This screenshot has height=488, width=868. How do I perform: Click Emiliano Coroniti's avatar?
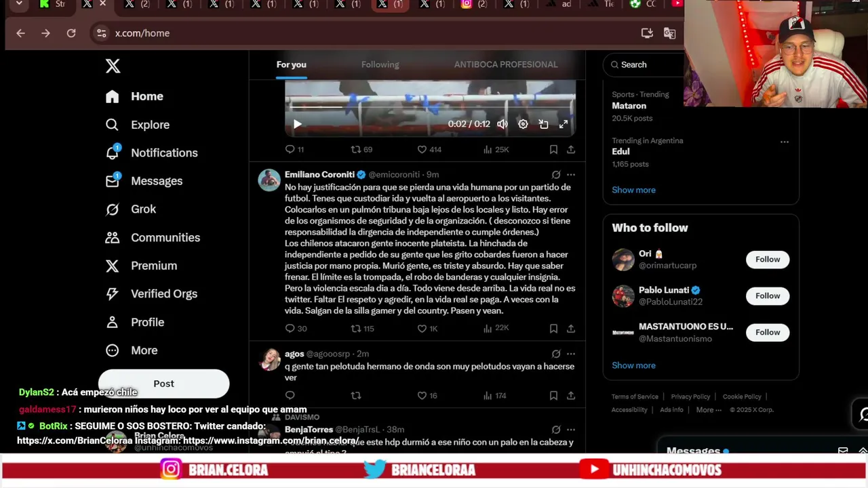269,180
